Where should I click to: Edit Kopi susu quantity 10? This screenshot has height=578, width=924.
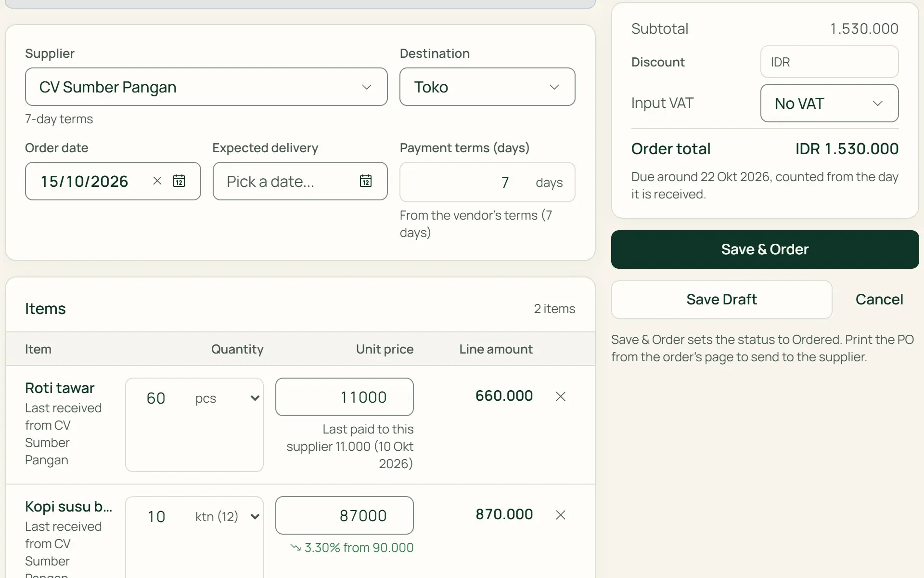tap(157, 517)
